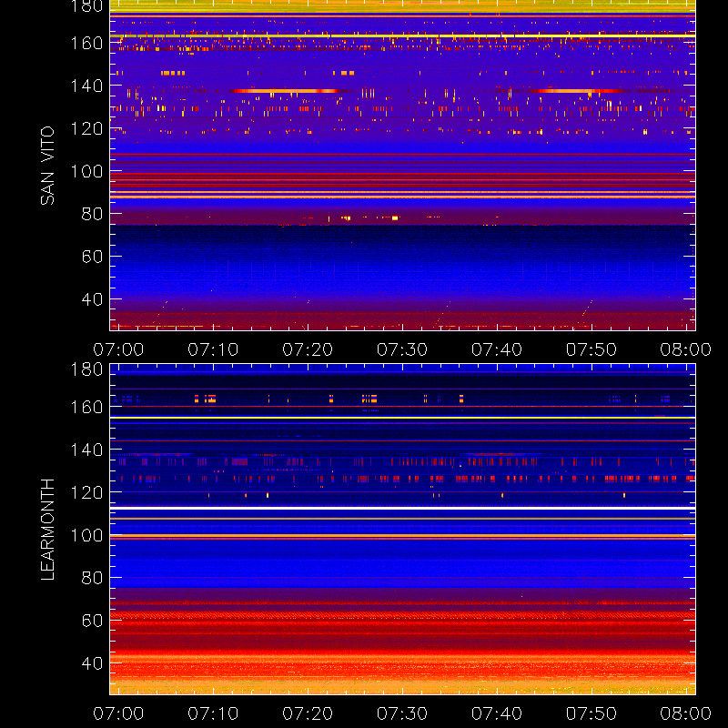Pick Learmonth panel's 120 frequency label
This screenshot has height=728, width=728.
click(86, 492)
